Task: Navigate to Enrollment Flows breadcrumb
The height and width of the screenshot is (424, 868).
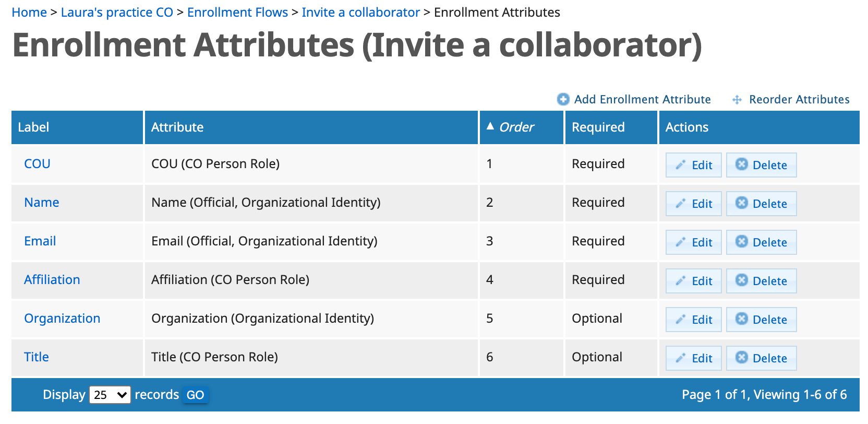Action: (x=237, y=13)
